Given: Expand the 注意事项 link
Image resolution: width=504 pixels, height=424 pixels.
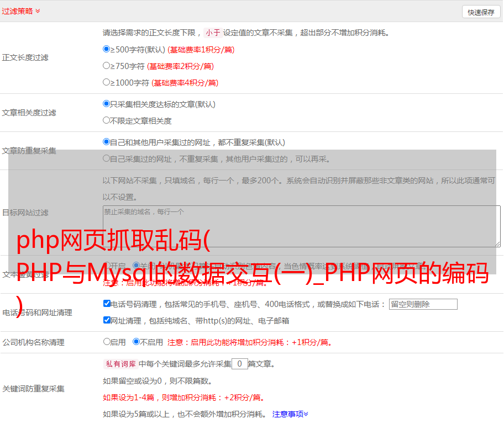Looking at the screenshot, I should pyautogui.click(x=290, y=414).
